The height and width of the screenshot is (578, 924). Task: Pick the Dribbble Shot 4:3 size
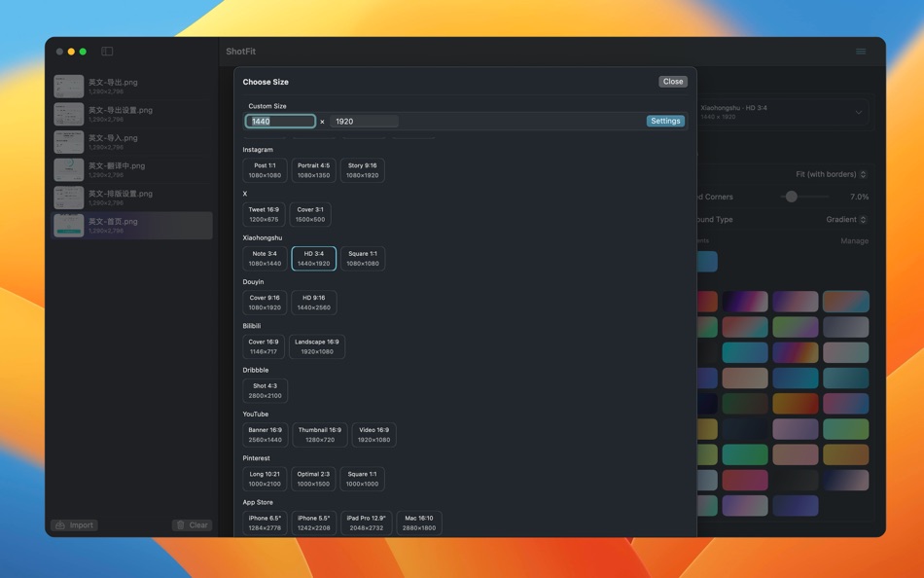[x=265, y=390]
